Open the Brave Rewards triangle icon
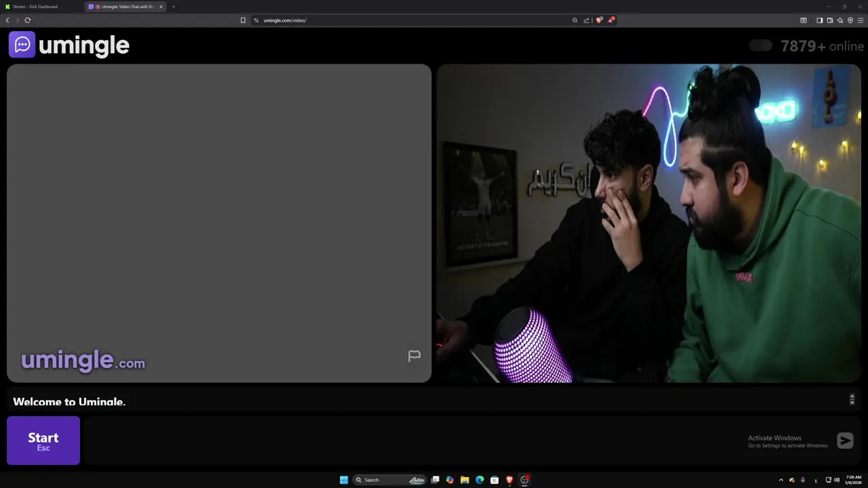 point(611,20)
